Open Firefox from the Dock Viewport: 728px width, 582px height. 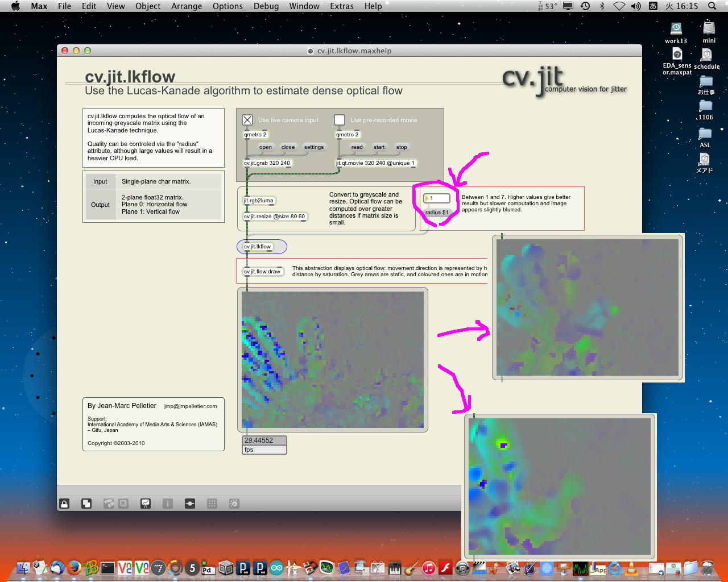point(74,567)
